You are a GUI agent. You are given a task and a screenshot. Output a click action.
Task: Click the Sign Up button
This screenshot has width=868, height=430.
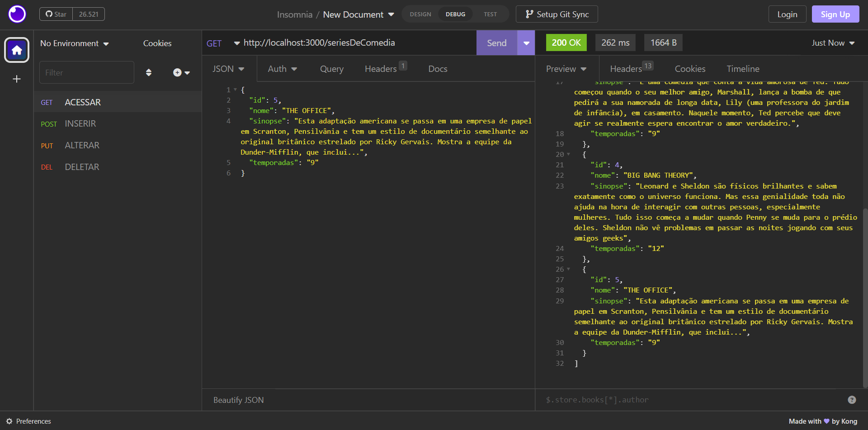835,14
